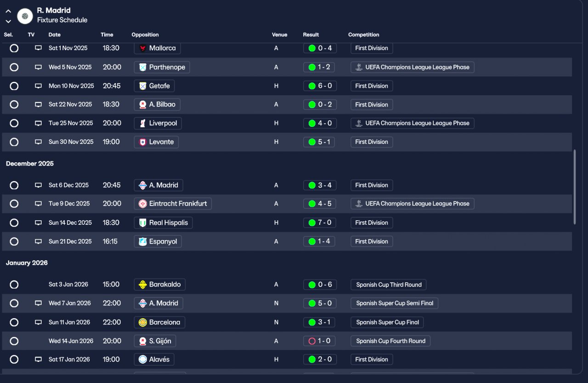
Task: Sort fixtures by the Opposition column header
Action: pos(145,35)
